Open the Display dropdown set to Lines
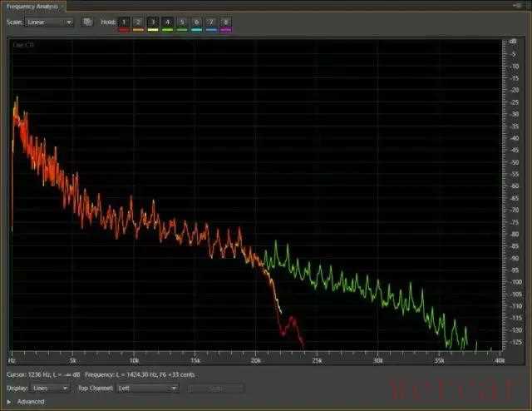The height and width of the screenshot is (411, 532). [50, 388]
